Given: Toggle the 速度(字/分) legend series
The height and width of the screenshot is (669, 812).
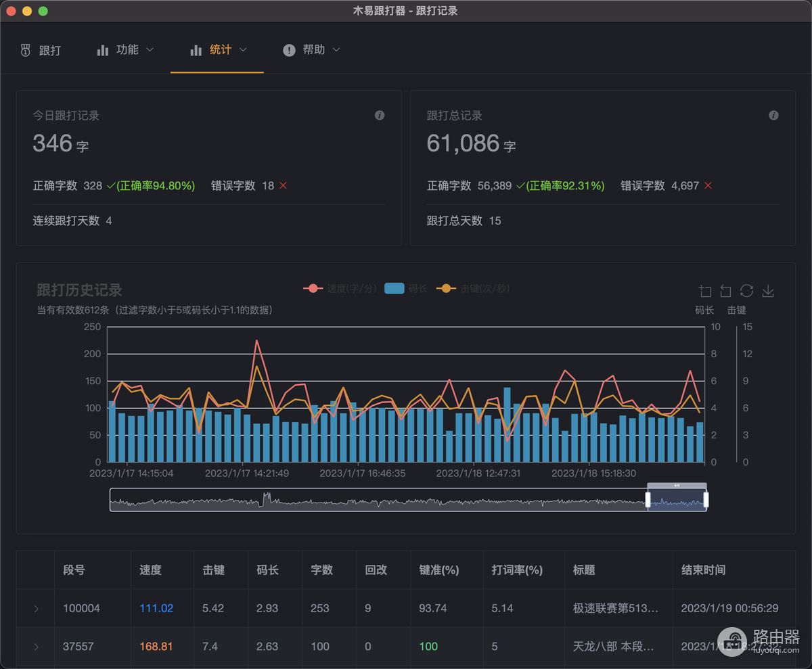Looking at the screenshot, I should click(x=340, y=288).
